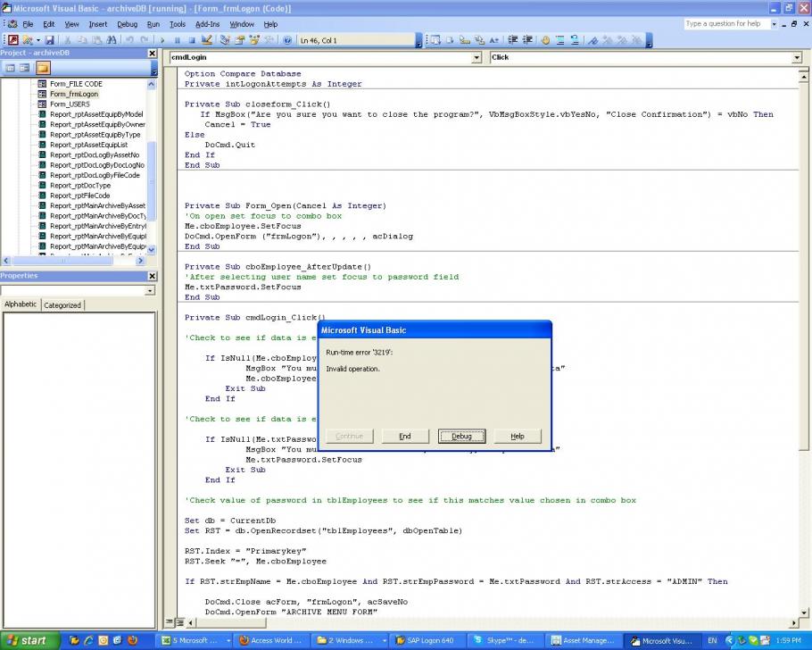Viewport: 812px width, 650px height.
Task: Click the Save icon in the toolbar
Action: click(x=50, y=40)
